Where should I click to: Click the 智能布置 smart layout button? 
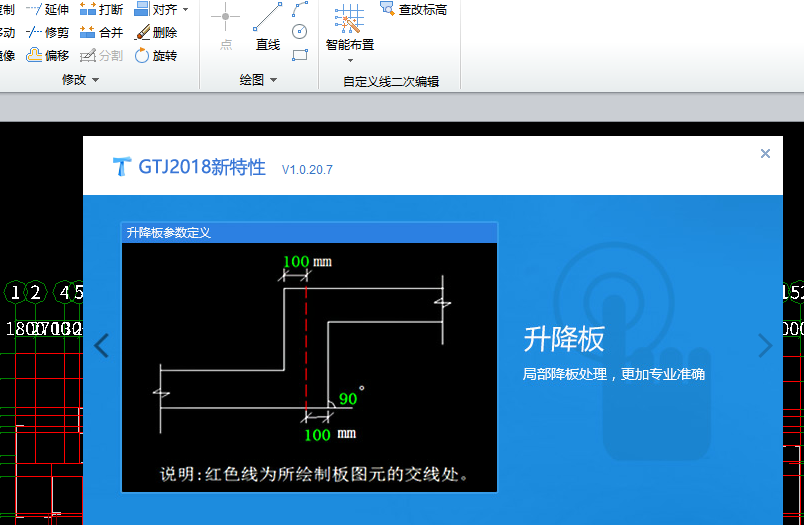(x=350, y=28)
